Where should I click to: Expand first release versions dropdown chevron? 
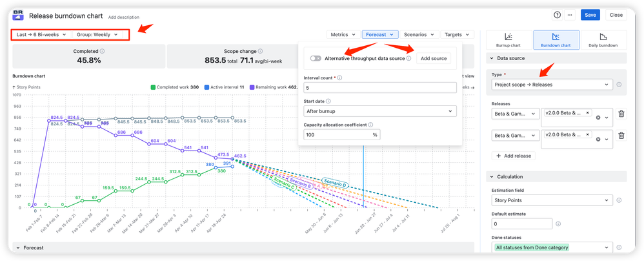607,118
